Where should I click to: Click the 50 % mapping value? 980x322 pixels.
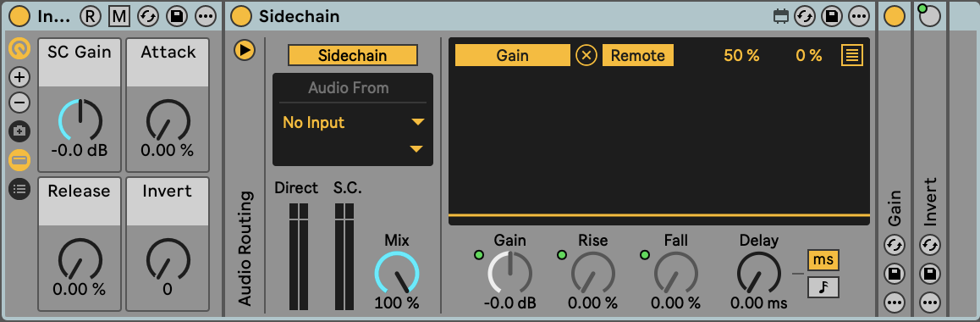[x=741, y=55]
